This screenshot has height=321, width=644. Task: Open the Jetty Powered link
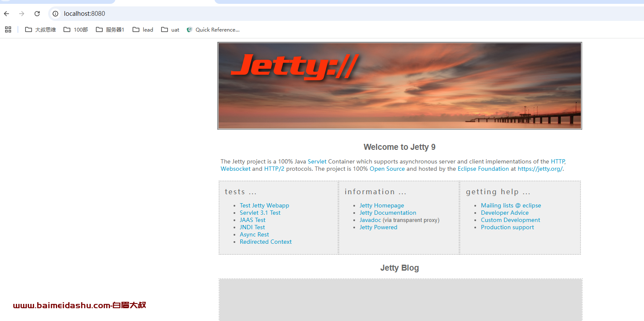[378, 227]
